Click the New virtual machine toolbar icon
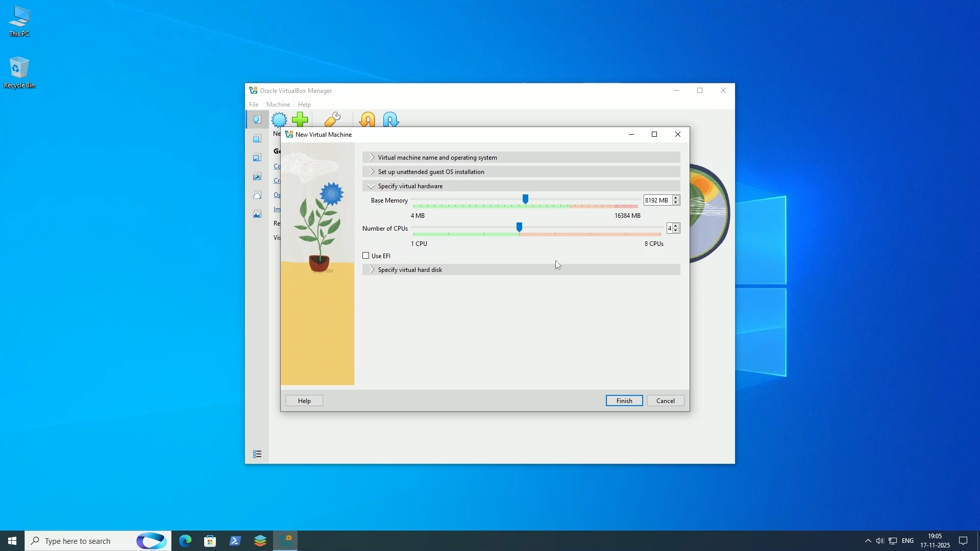The height and width of the screenshot is (551, 980). [280, 119]
